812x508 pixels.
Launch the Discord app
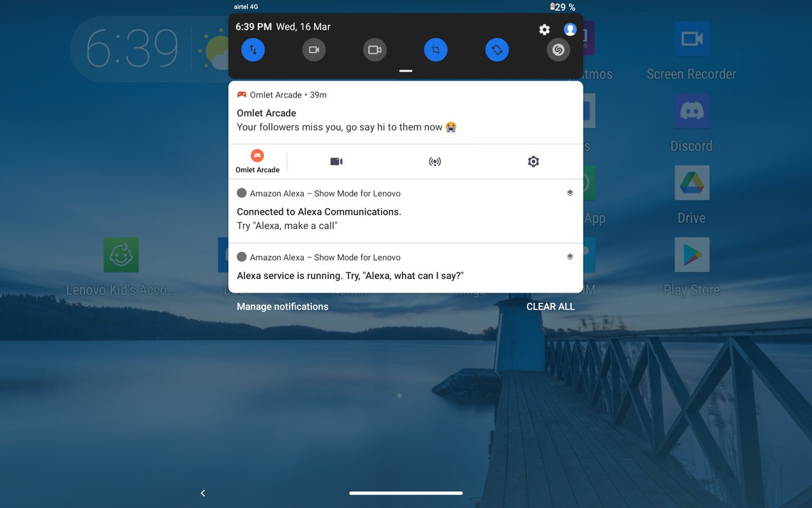coord(692,124)
